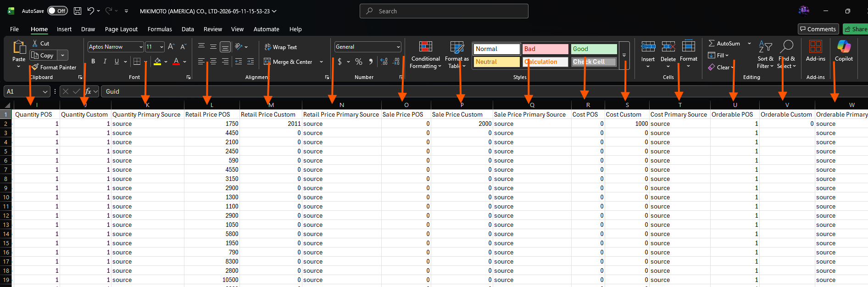The width and height of the screenshot is (868, 287).
Task: Apply Underline formatting
Action: coord(117,61)
